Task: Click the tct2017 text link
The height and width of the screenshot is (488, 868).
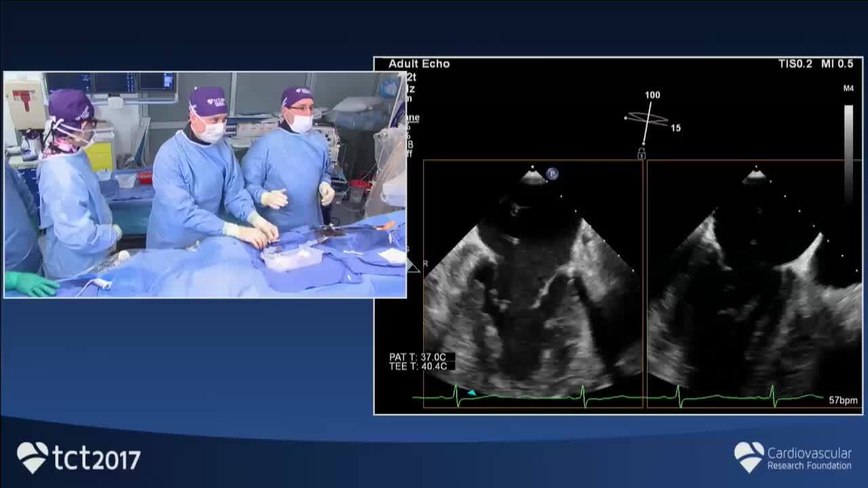Action: (x=96, y=460)
